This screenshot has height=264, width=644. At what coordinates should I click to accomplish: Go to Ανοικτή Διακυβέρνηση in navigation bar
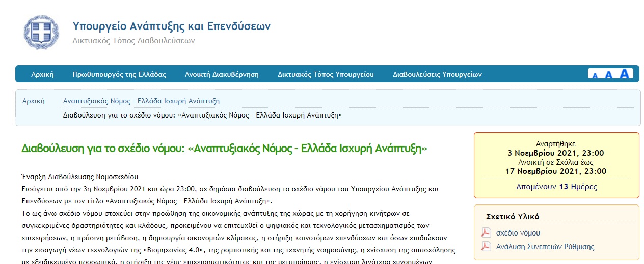click(x=222, y=74)
